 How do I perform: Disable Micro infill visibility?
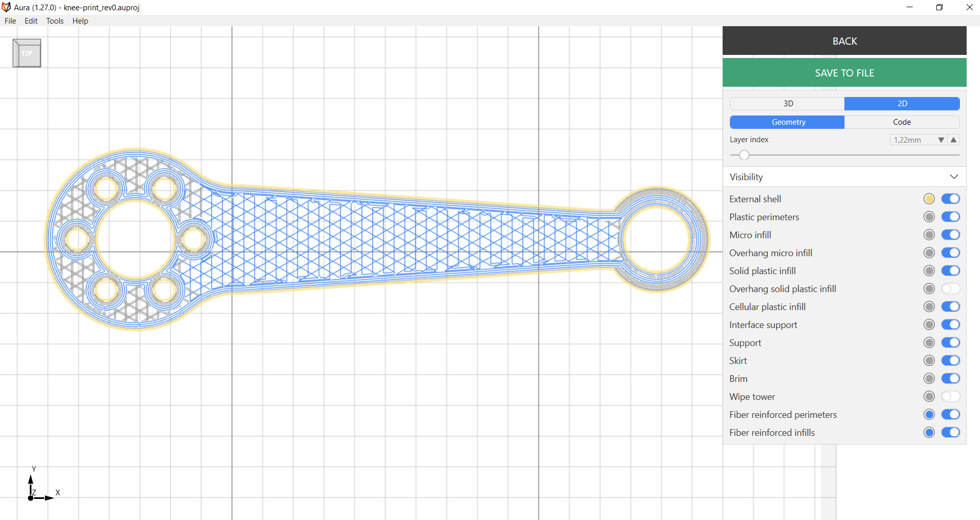tap(950, 235)
